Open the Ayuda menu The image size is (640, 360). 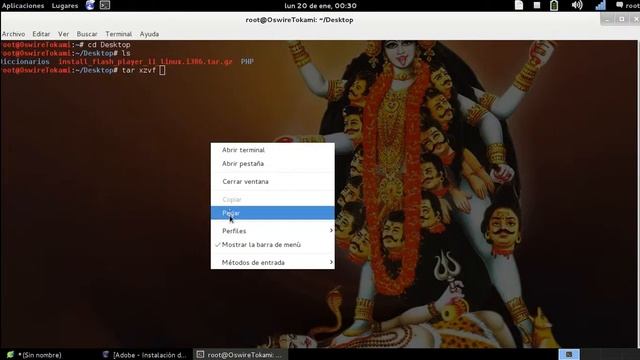(x=149, y=34)
